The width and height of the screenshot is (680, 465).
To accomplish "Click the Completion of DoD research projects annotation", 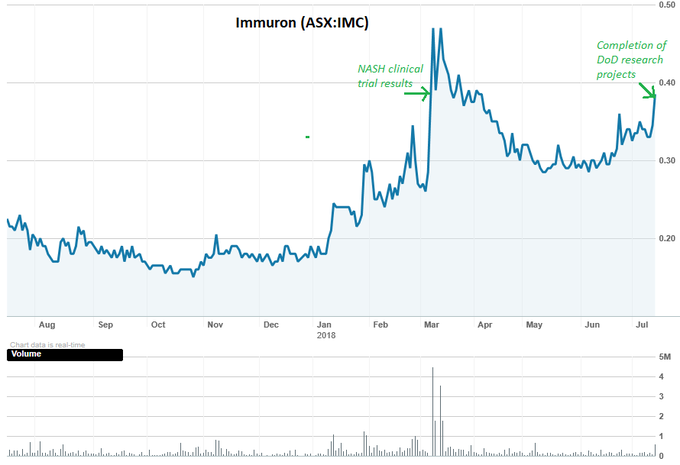I will tap(631, 59).
